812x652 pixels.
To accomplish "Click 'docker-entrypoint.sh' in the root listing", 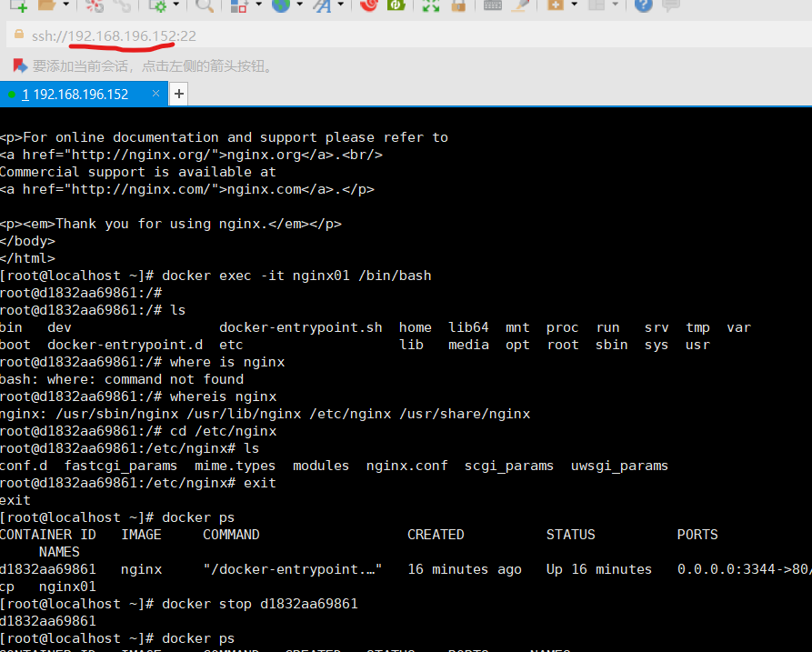I will click(301, 327).
